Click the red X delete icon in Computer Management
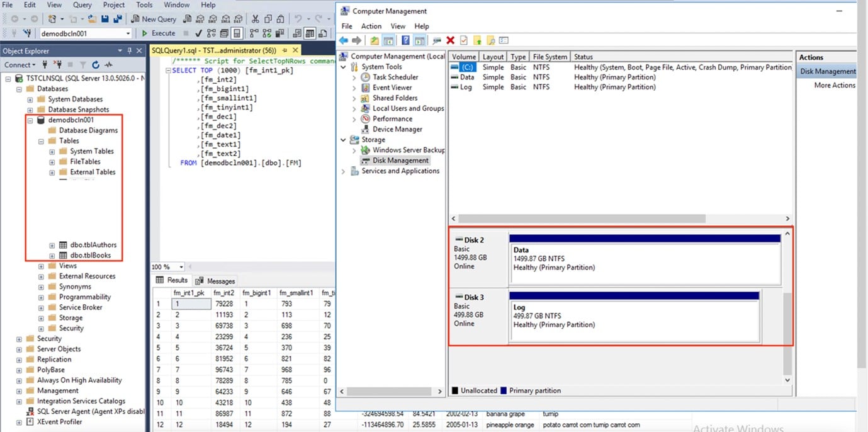868x432 pixels. (x=451, y=40)
